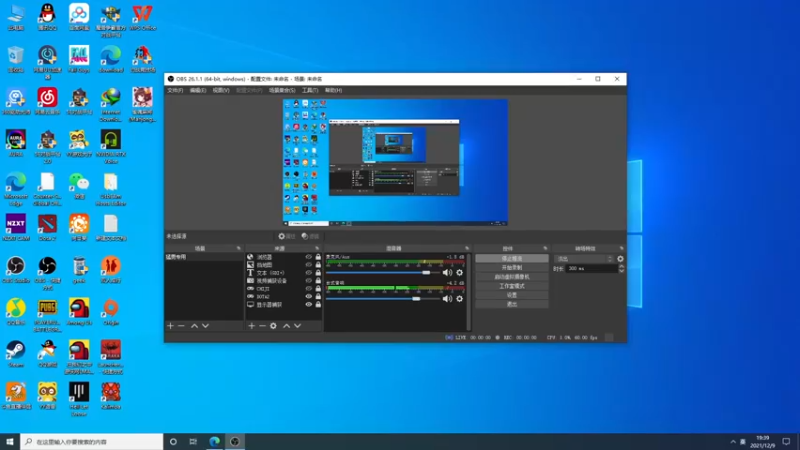Toggle the lock on 显示器捕获 source
800x450 pixels.
pyautogui.click(x=318, y=305)
